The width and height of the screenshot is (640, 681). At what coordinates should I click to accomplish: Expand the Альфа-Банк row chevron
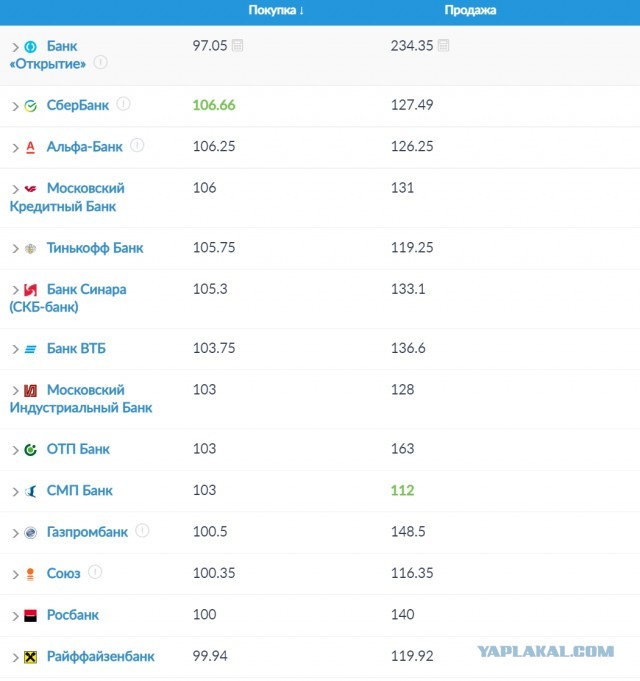(15, 148)
